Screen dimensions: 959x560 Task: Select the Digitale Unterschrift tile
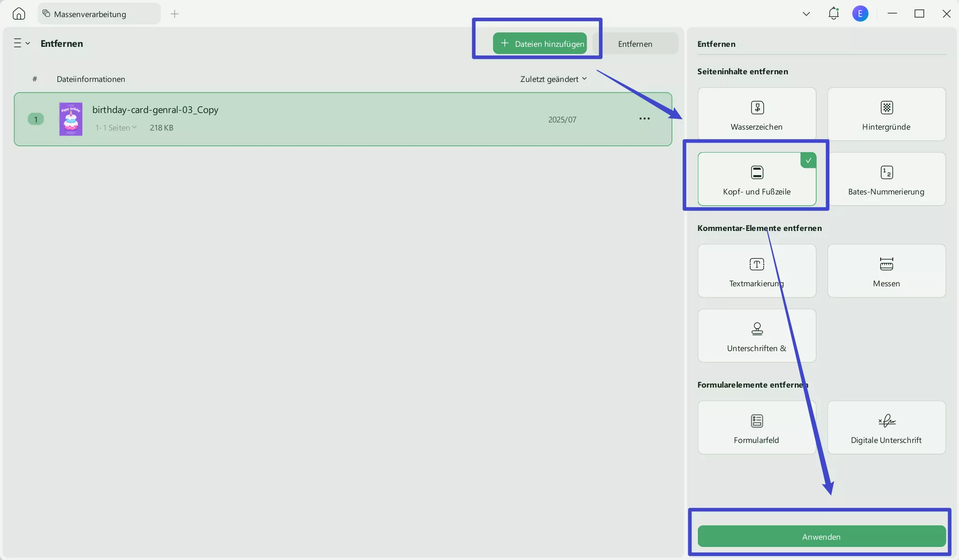coord(886,428)
